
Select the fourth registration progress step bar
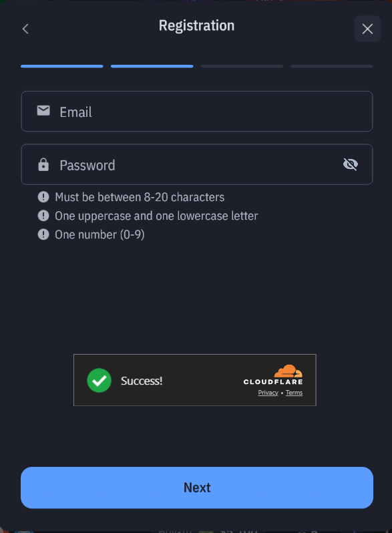pyautogui.click(x=332, y=66)
